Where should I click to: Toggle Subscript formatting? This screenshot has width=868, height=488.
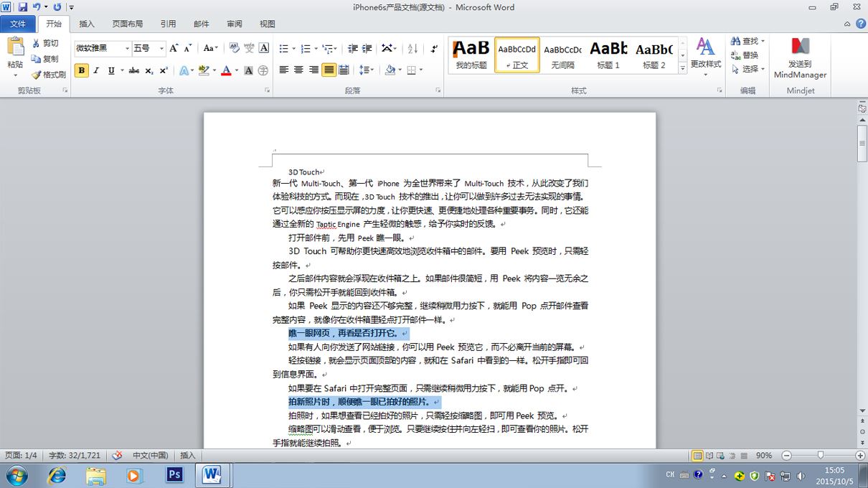click(x=149, y=70)
